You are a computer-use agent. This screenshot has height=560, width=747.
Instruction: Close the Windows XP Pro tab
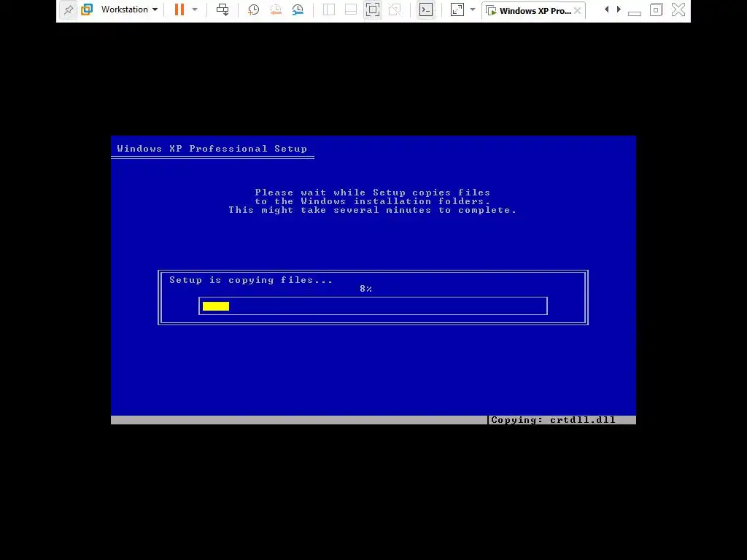point(578,10)
